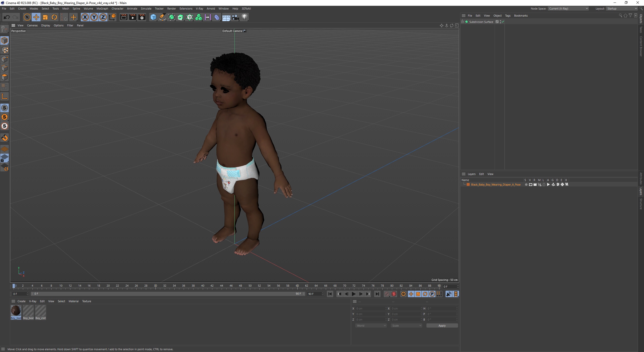Add Floor environment icon

point(226,17)
